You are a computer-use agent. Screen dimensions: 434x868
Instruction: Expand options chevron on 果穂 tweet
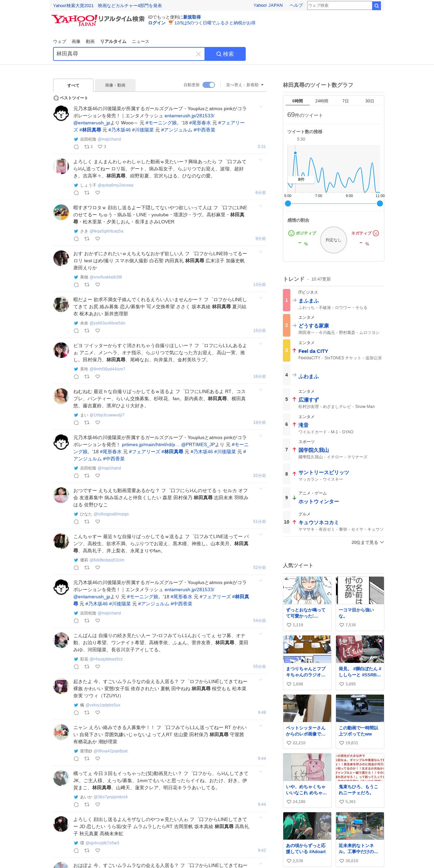click(x=261, y=252)
